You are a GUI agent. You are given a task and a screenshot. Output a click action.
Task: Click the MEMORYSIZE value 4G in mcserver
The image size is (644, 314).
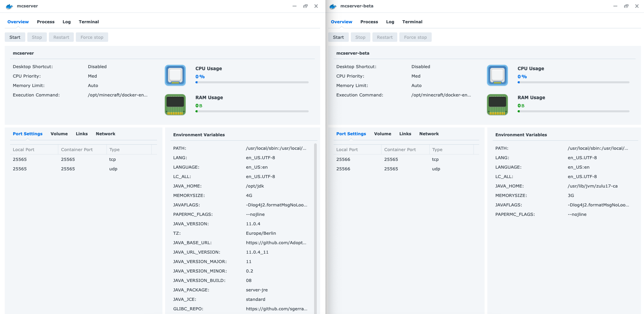click(x=249, y=196)
